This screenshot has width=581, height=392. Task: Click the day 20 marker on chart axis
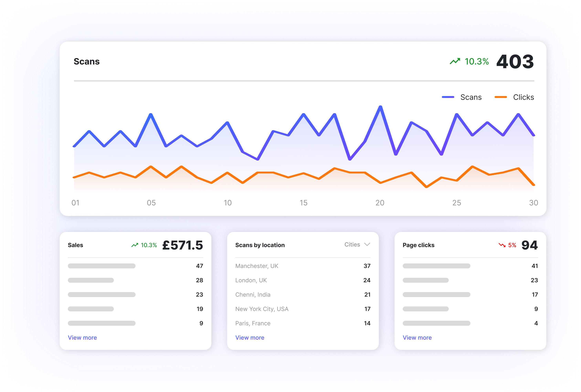pyautogui.click(x=380, y=203)
